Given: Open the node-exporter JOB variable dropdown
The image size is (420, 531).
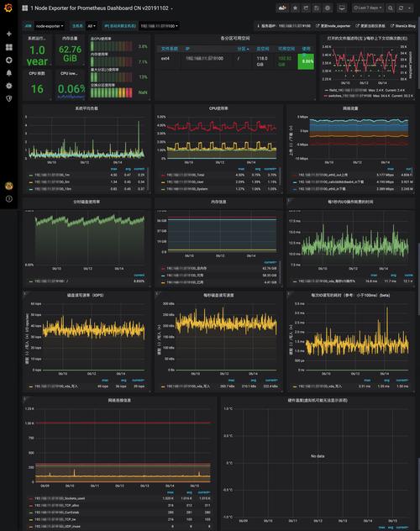Looking at the screenshot, I should click(x=50, y=26).
